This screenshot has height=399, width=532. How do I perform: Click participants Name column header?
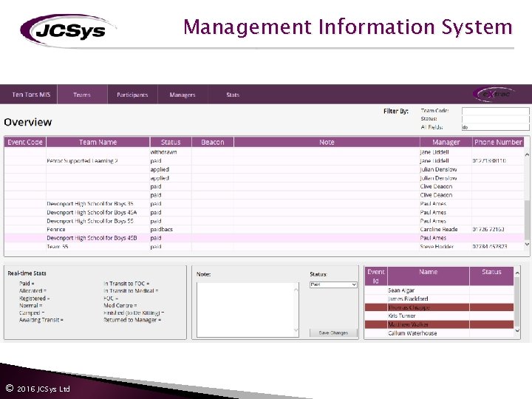tap(428, 276)
